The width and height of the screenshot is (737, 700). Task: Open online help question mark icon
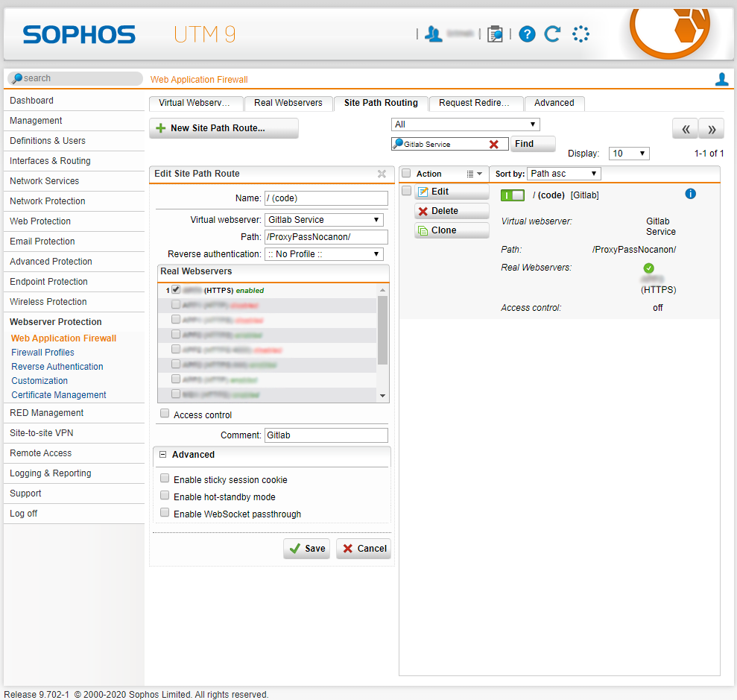click(x=527, y=34)
